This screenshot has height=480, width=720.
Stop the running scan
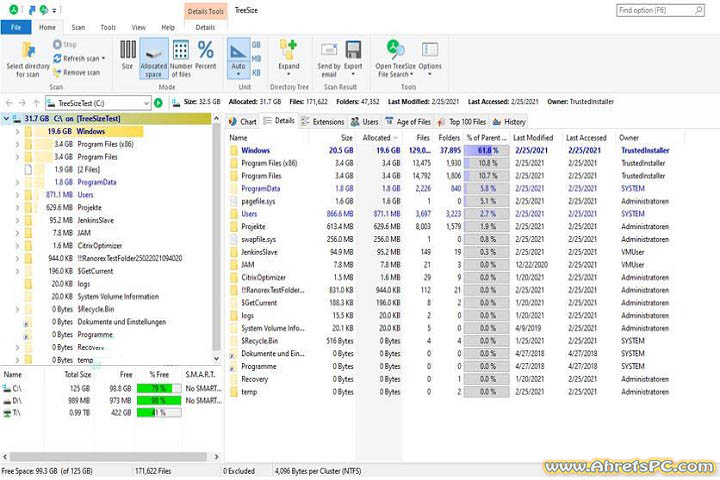point(65,45)
